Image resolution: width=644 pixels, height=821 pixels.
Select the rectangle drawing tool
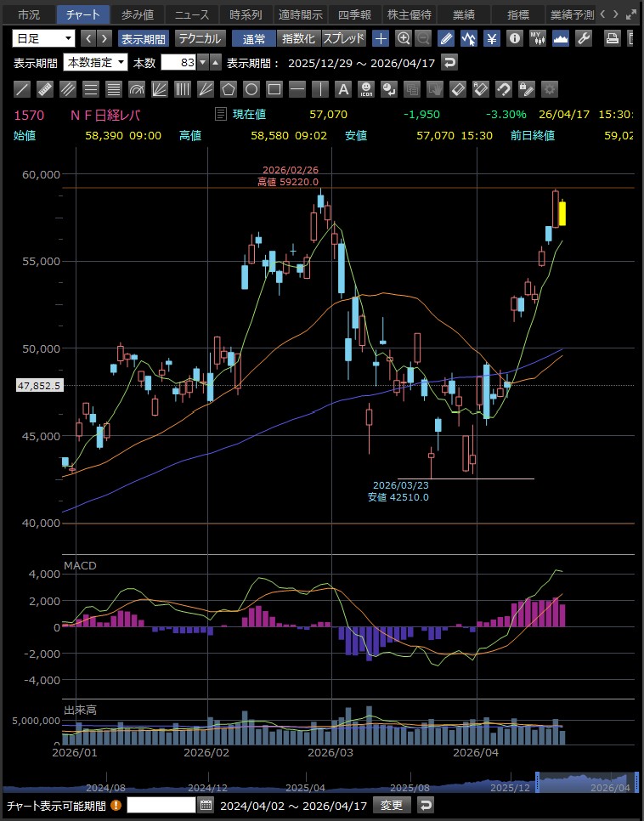(x=274, y=89)
